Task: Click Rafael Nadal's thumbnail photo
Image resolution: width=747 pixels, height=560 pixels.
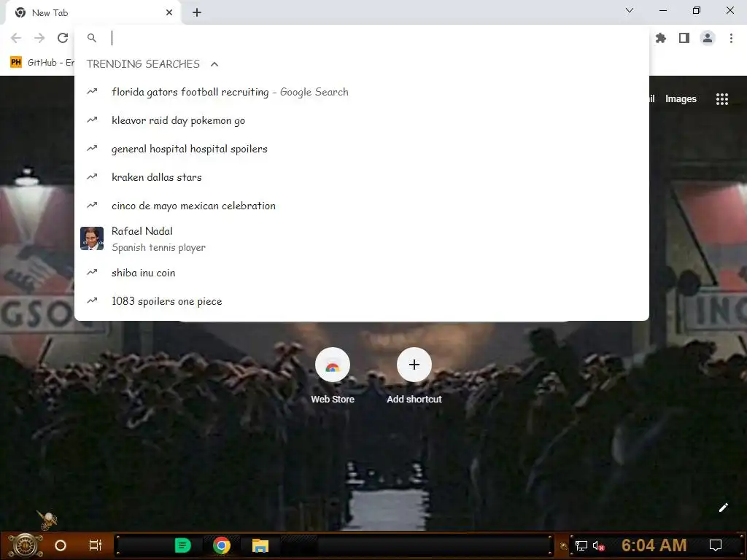Action: pos(92,238)
